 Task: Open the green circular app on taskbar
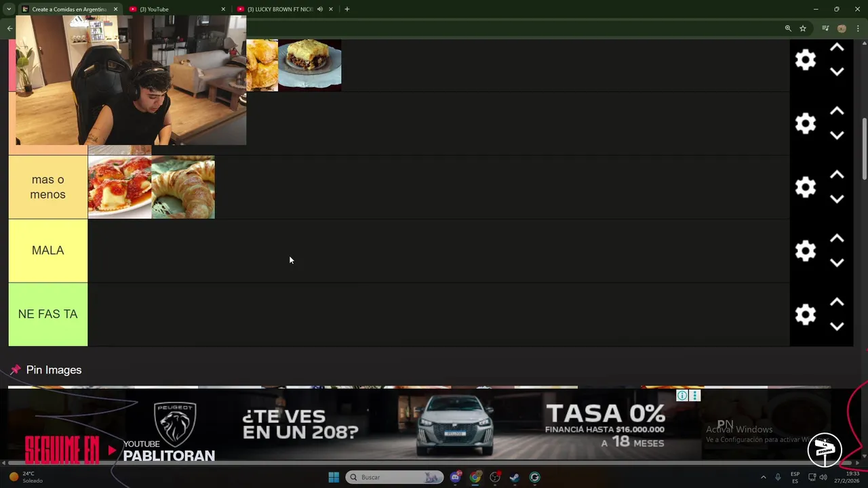[534, 477]
